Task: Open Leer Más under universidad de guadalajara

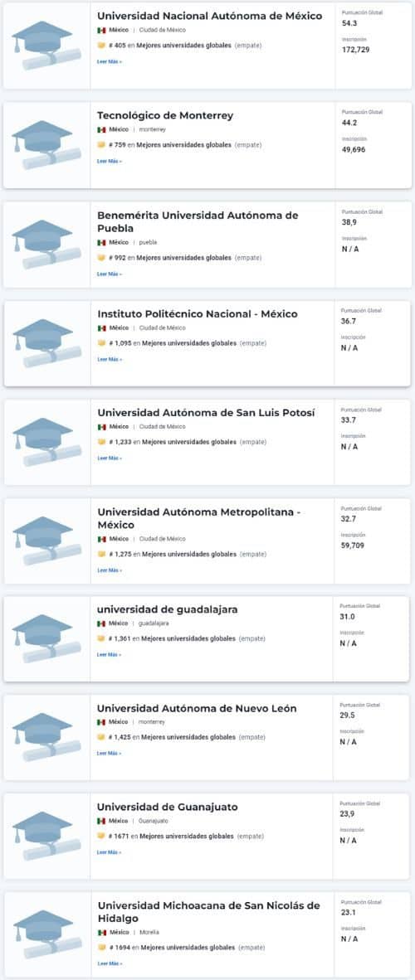Action: click(109, 655)
